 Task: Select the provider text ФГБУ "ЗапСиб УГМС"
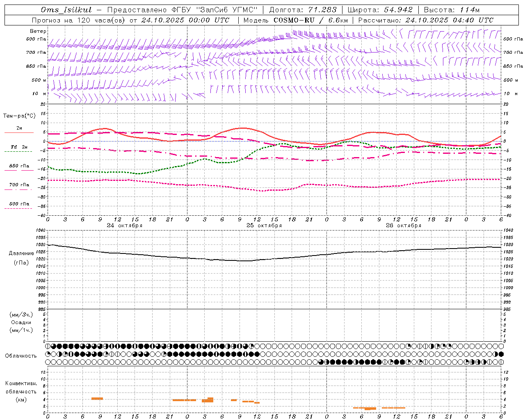pyautogui.click(x=214, y=10)
